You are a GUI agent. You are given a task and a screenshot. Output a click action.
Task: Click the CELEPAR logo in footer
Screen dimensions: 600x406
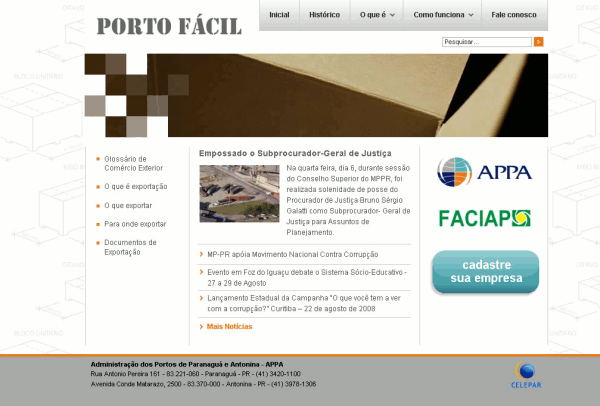coord(525,373)
